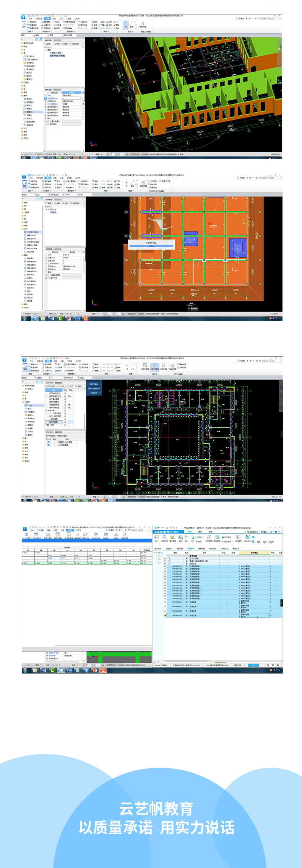302x868 pixels.
Task: Open the 人材机汇总 tab in Glodon pricing window
Action: click(224, 549)
